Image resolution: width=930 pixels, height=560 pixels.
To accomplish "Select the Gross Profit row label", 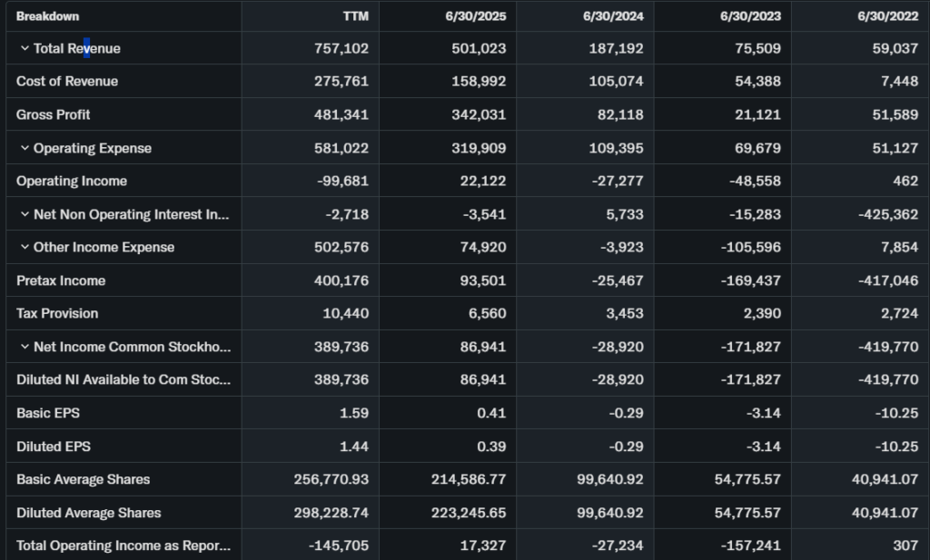I will (53, 114).
